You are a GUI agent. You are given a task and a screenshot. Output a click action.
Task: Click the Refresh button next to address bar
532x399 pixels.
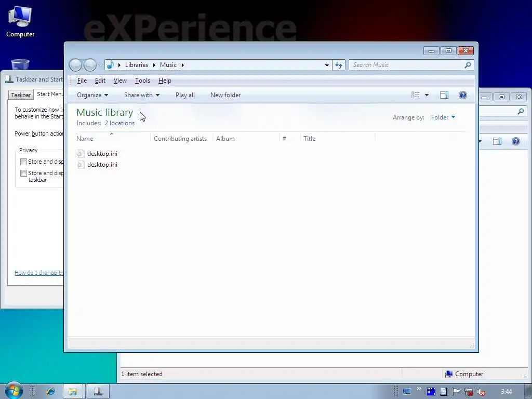click(339, 65)
